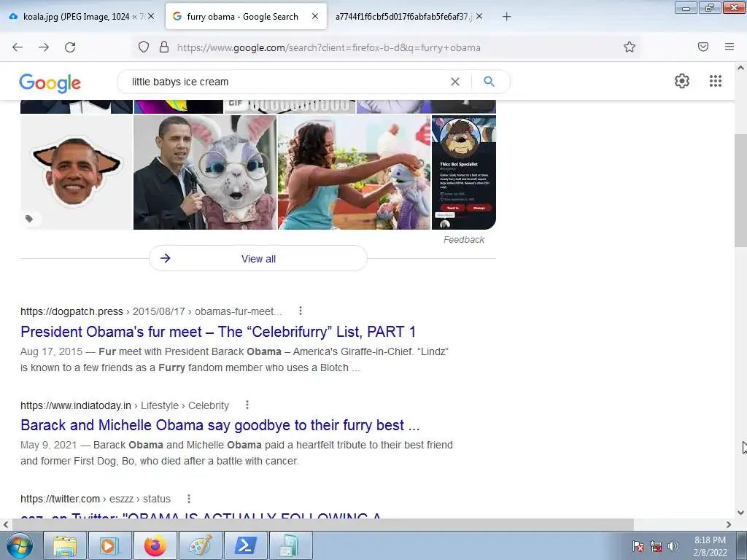747x560 pixels.
Task: Click the blue search magnifier icon
Action: (x=489, y=82)
